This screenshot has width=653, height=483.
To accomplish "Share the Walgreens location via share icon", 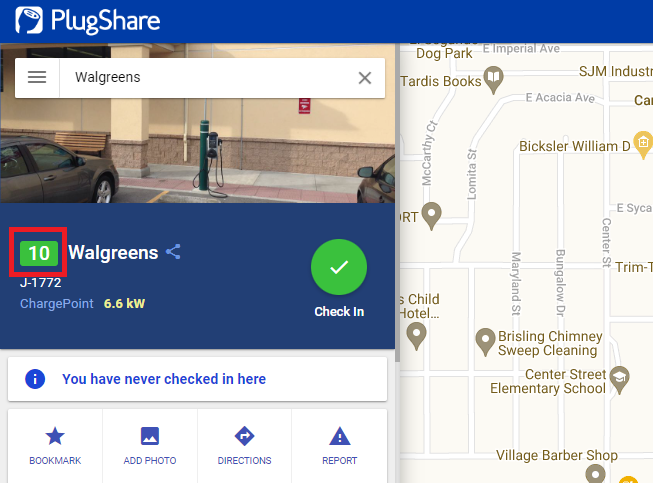I will pyautogui.click(x=173, y=252).
